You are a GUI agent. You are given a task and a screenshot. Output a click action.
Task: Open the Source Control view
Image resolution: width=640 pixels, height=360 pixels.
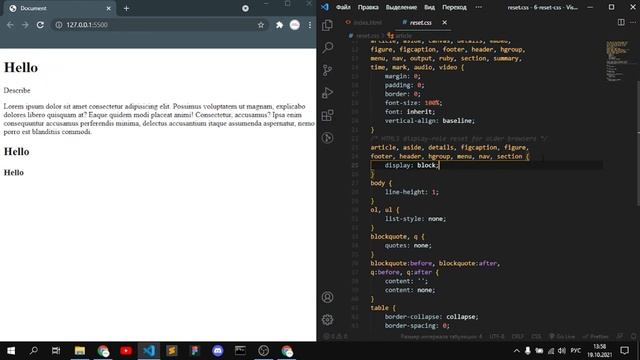[327, 70]
